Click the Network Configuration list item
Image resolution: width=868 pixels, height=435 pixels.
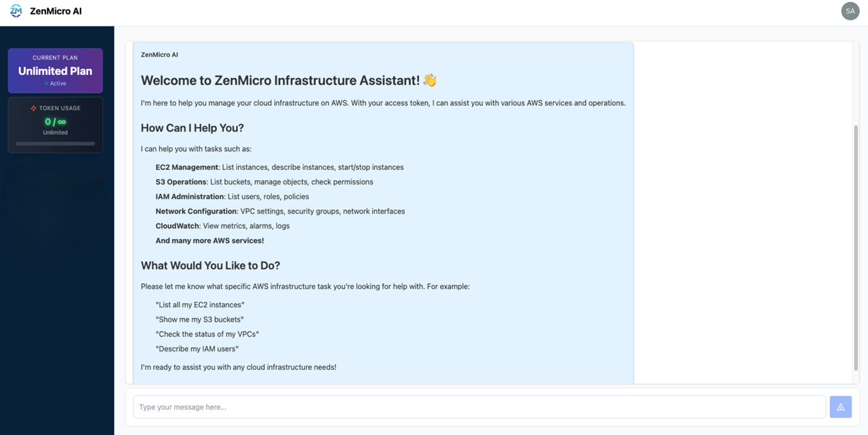[280, 212]
